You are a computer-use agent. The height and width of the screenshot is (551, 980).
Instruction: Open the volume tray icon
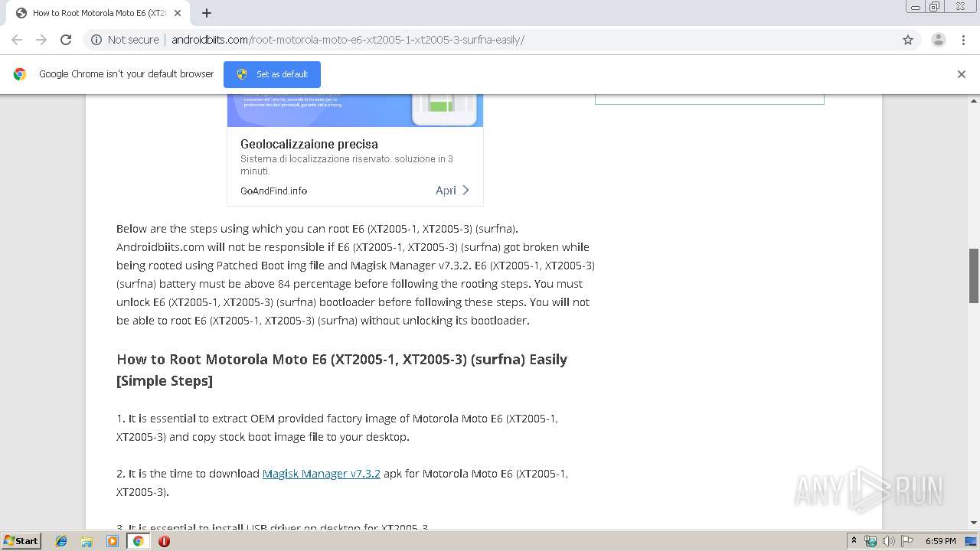[x=888, y=541]
